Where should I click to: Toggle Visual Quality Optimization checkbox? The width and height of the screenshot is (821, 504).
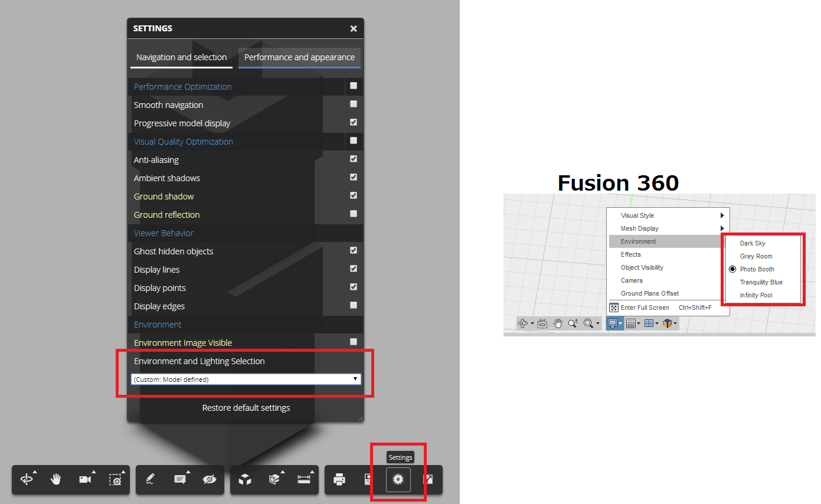tap(354, 141)
